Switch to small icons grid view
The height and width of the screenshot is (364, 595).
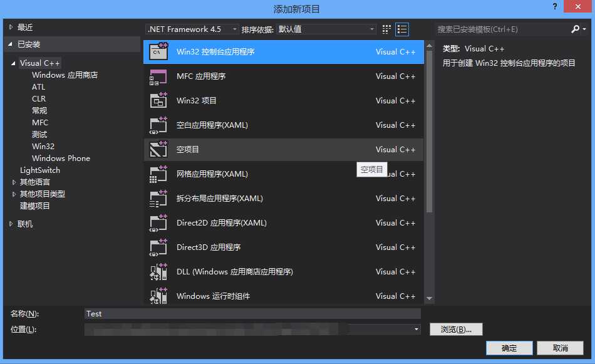click(x=386, y=29)
